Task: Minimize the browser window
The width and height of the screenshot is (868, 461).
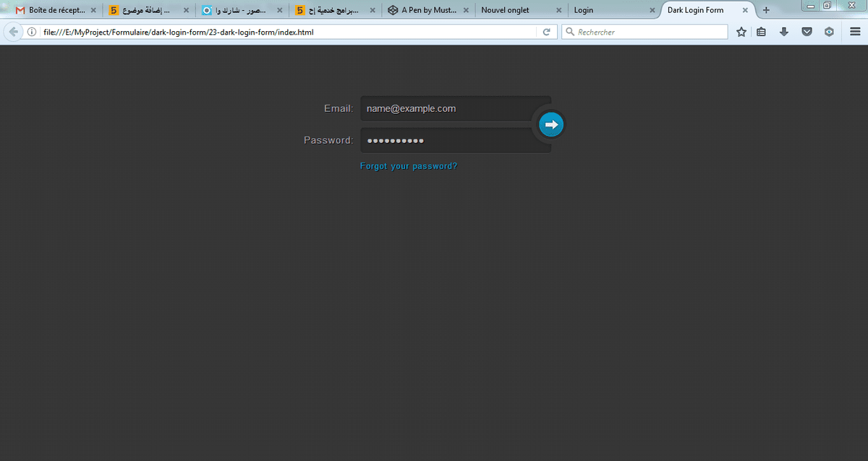Action: pos(811,5)
